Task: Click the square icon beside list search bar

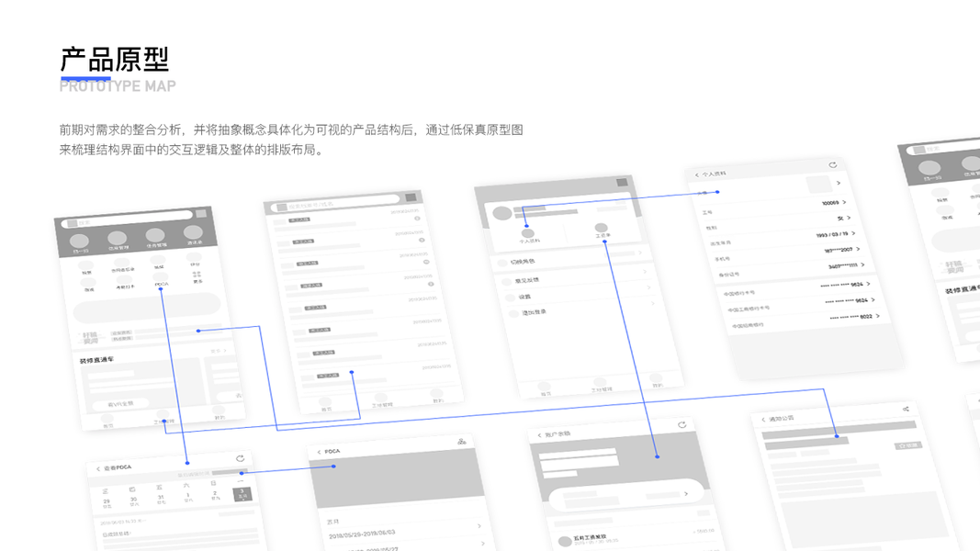Action: tap(411, 197)
